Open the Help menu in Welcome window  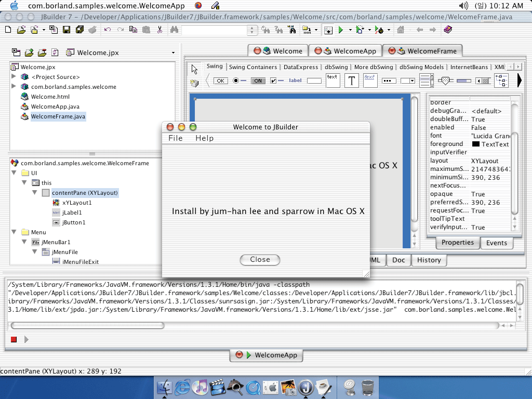(204, 138)
